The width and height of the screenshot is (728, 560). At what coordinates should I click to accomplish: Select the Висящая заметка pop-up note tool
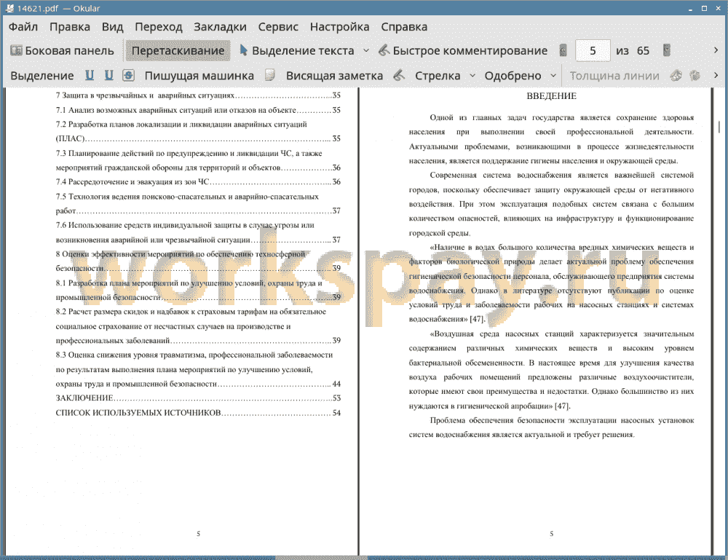click(x=334, y=76)
